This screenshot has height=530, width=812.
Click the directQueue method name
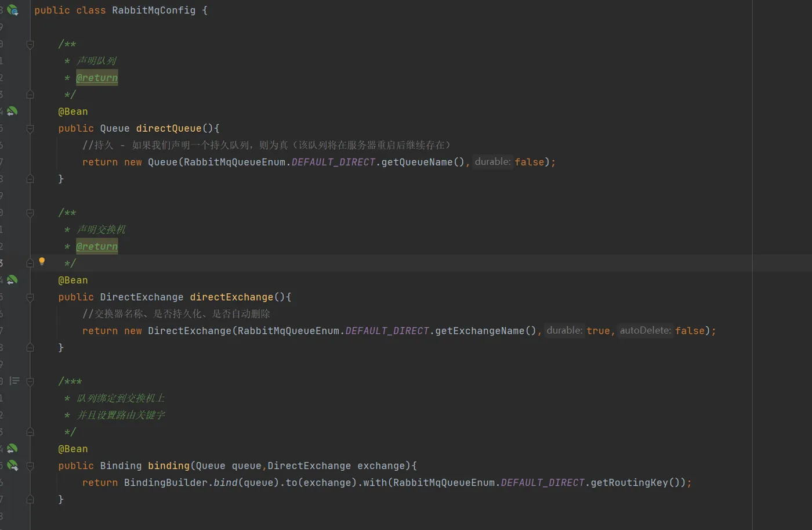pos(169,128)
